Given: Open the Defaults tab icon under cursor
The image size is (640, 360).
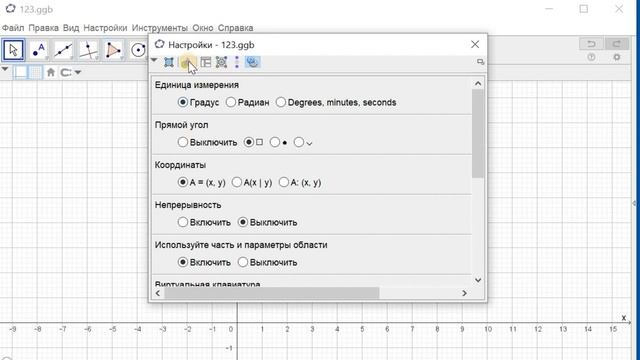Looking at the screenshot, I should [187, 62].
